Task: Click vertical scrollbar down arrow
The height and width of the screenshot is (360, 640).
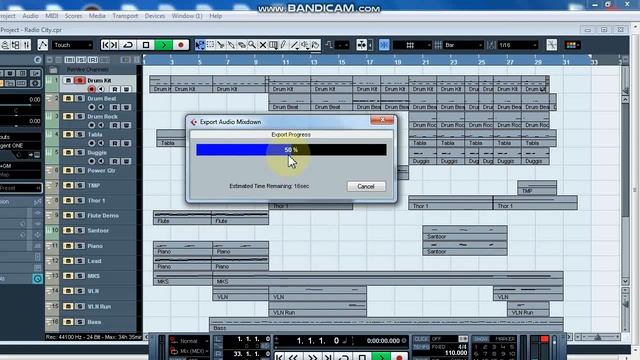Action: (625, 281)
